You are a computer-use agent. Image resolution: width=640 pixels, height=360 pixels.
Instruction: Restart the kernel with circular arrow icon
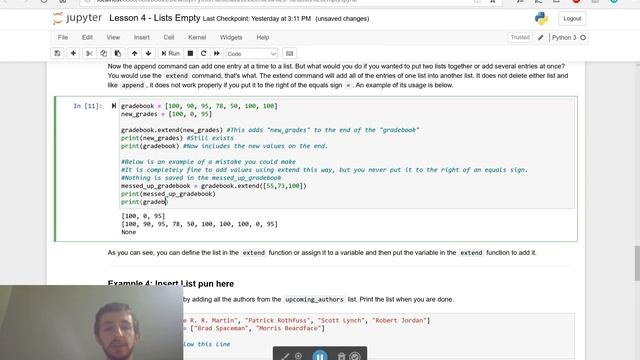pos(203,53)
